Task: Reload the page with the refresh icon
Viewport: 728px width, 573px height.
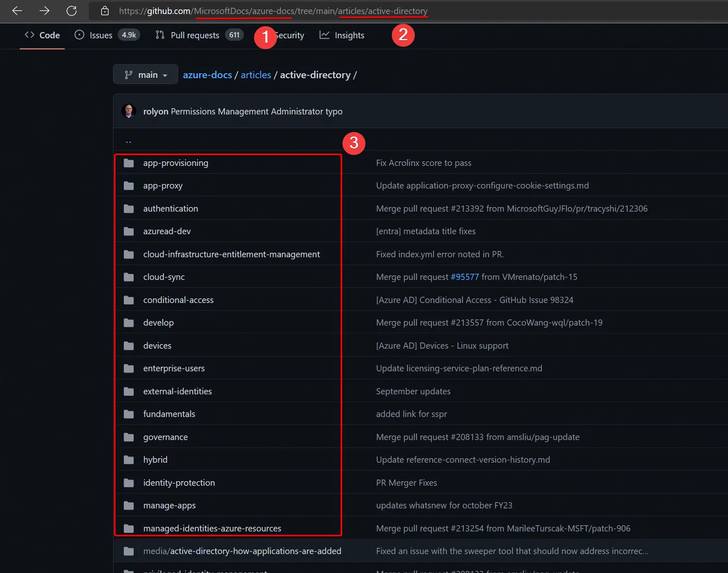Action: [x=72, y=11]
